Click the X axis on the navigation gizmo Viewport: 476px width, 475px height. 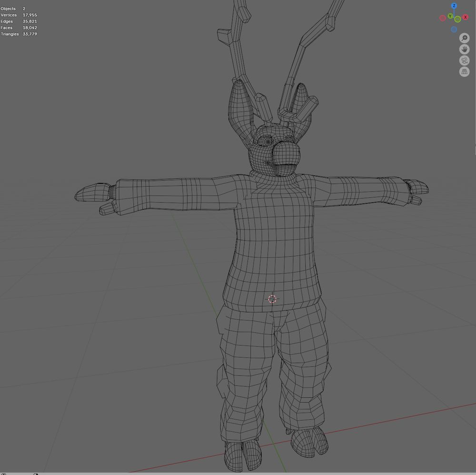pos(465,17)
